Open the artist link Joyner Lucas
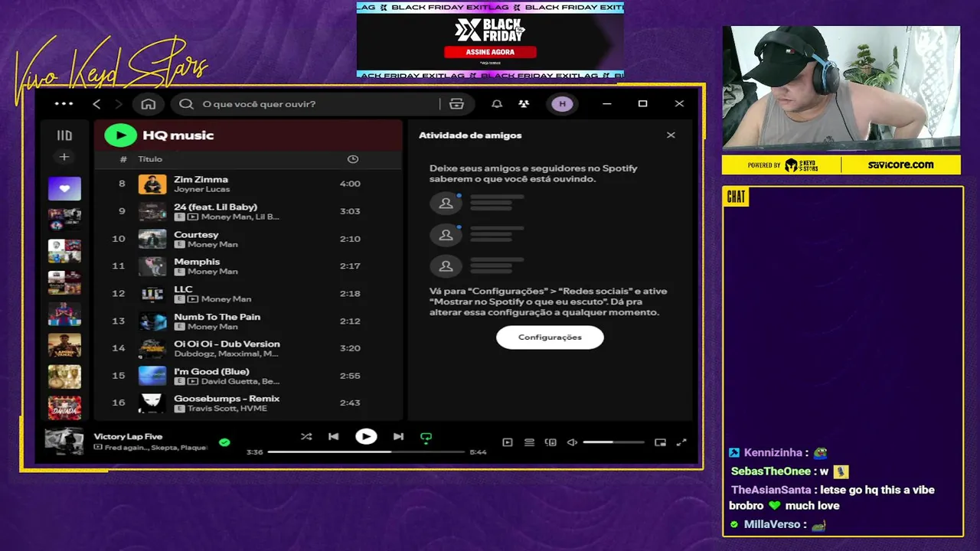The width and height of the screenshot is (980, 551). pos(201,189)
